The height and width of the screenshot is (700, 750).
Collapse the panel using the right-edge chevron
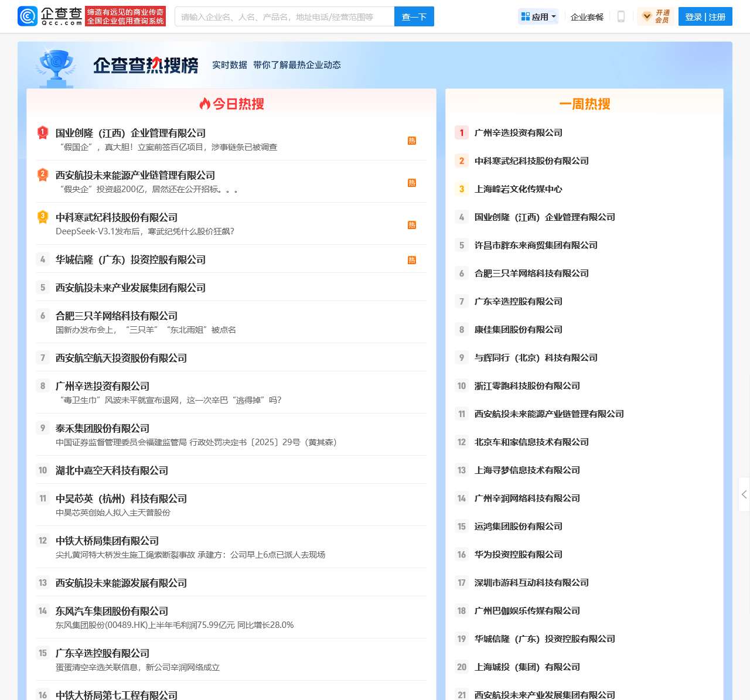[x=744, y=495]
